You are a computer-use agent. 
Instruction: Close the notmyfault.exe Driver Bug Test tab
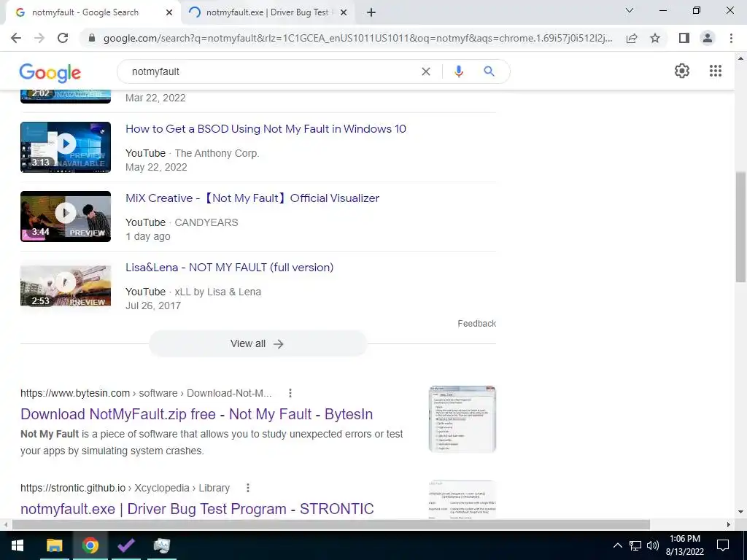[344, 12]
